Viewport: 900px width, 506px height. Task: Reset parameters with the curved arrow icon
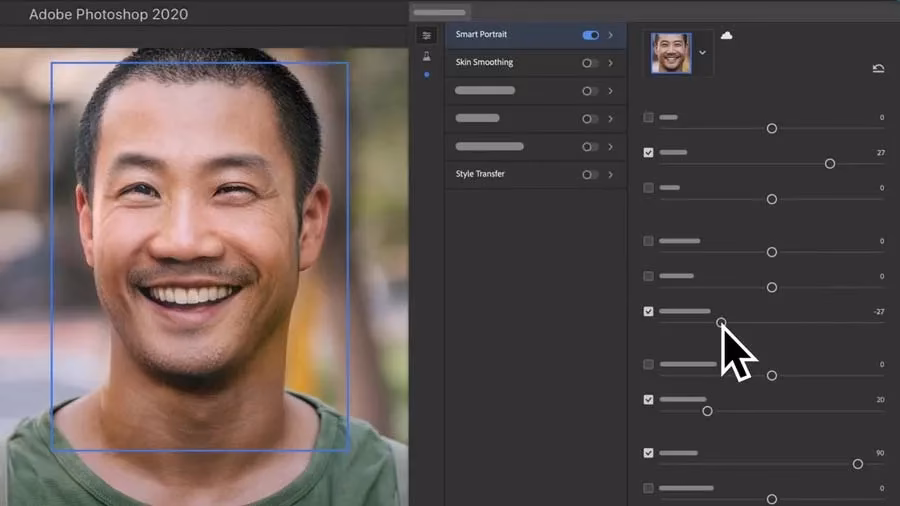tap(878, 69)
